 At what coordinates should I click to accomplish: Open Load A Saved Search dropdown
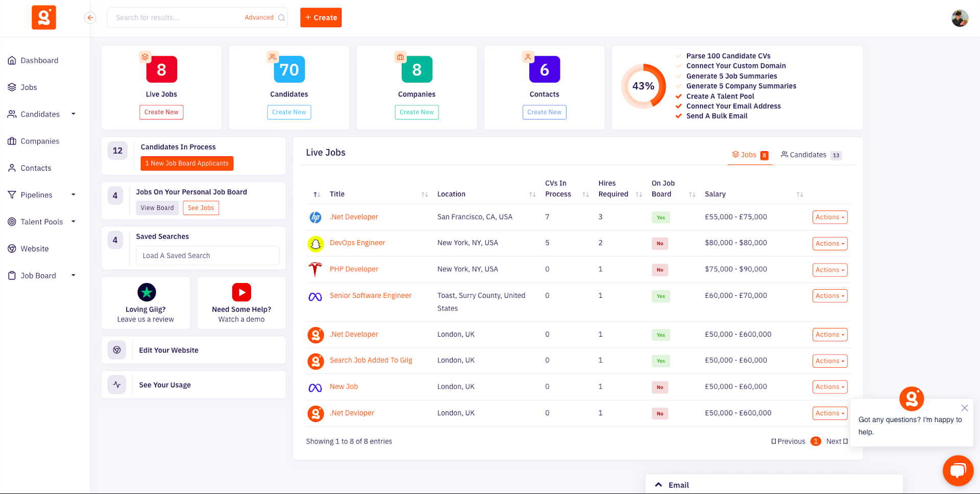pos(208,255)
